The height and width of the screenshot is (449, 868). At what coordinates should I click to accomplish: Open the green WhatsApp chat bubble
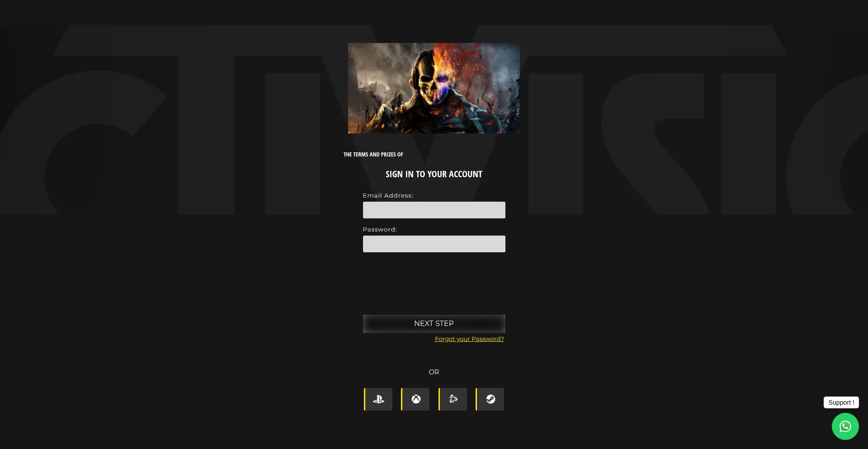click(845, 426)
